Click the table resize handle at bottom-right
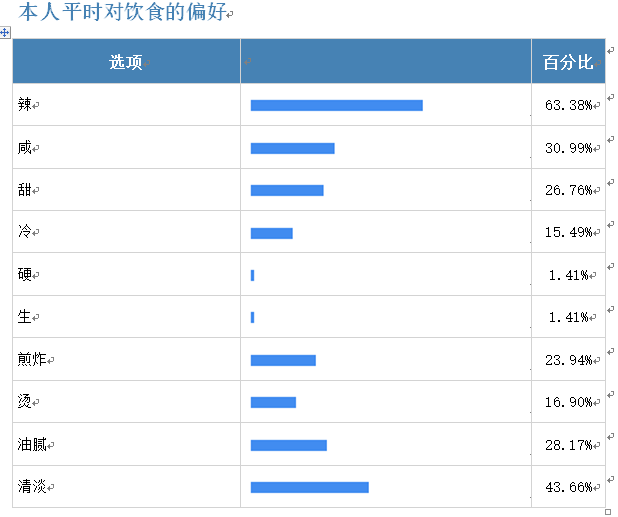618x517 pixels. [x=608, y=512]
